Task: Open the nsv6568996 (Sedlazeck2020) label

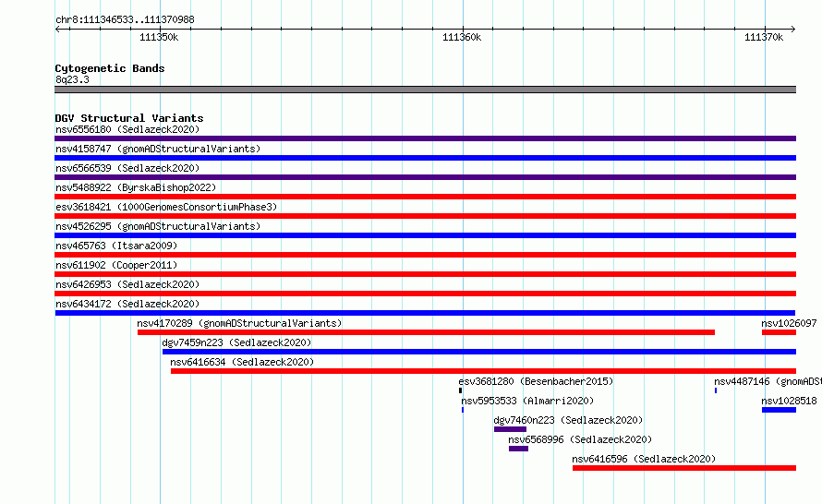Action: [580, 439]
